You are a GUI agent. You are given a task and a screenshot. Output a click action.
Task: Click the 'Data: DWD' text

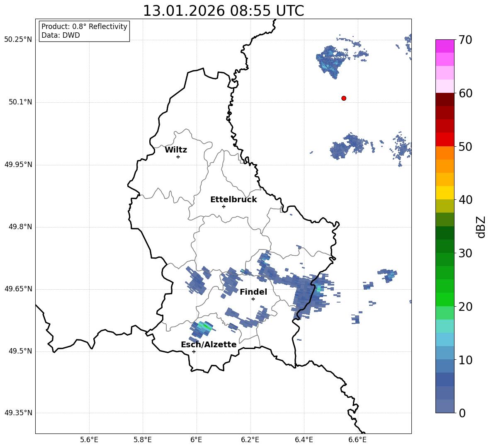(x=61, y=35)
